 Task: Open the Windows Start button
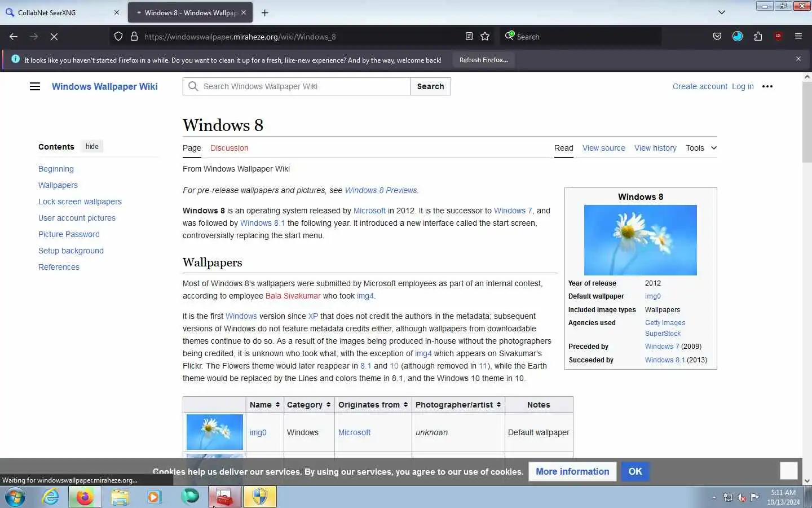15,497
